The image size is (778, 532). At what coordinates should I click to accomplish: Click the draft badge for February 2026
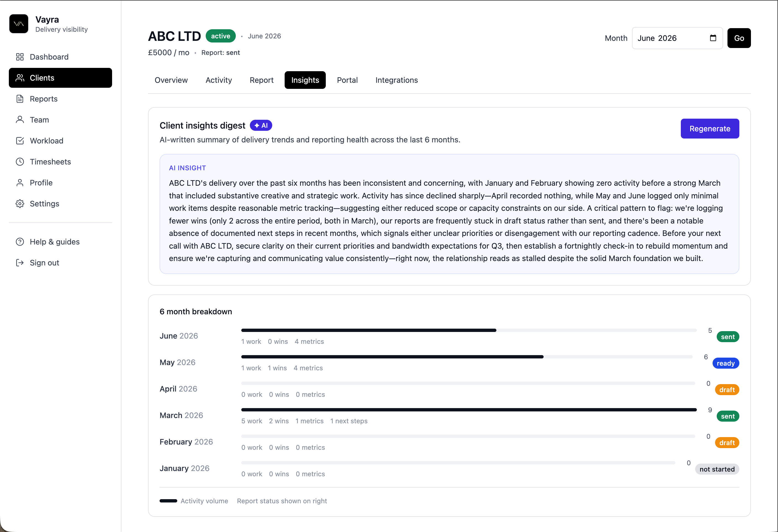click(727, 443)
